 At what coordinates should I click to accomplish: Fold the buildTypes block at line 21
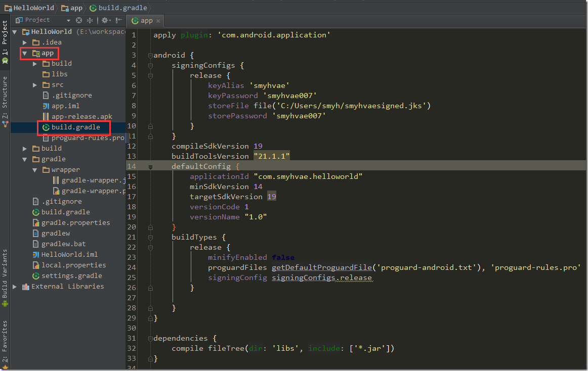click(x=150, y=237)
